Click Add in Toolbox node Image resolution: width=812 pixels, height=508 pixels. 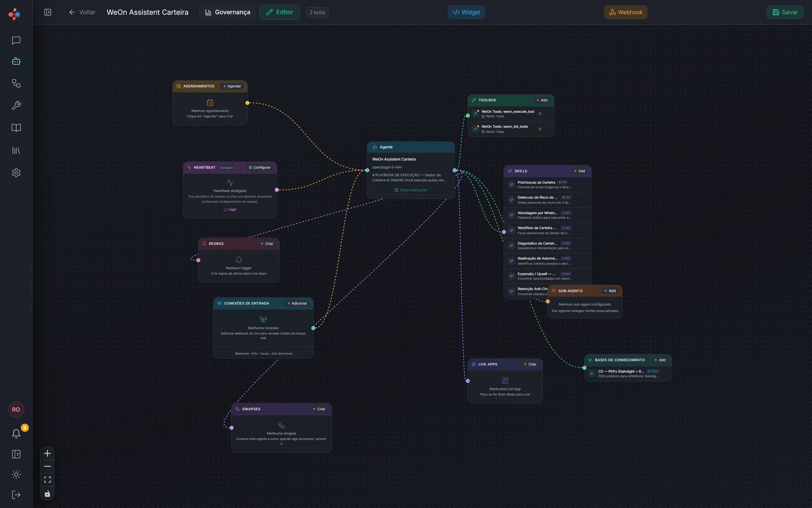coord(542,100)
